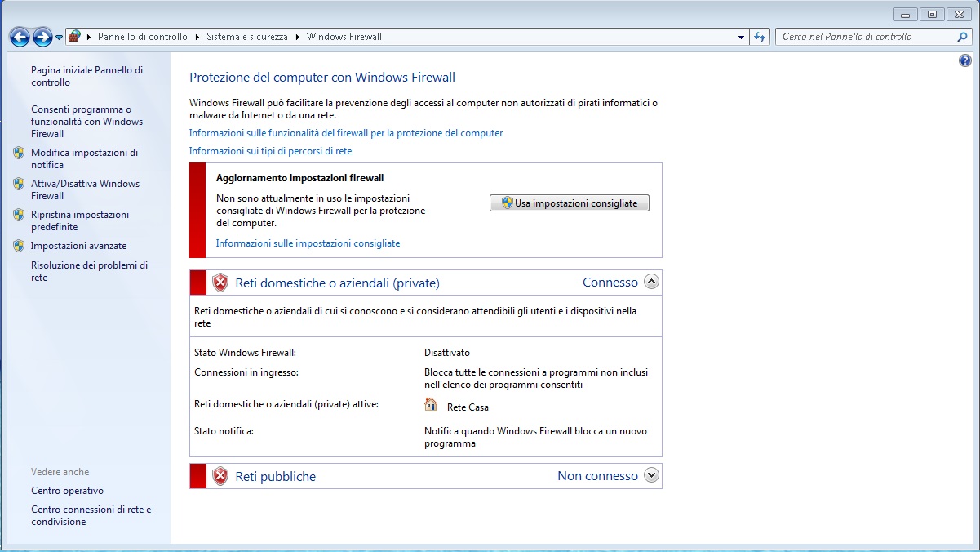Image resolution: width=980 pixels, height=552 pixels.
Task: Expand arrow after 'Sistema e sicurezza' breadcrumb
Action: 297,37
